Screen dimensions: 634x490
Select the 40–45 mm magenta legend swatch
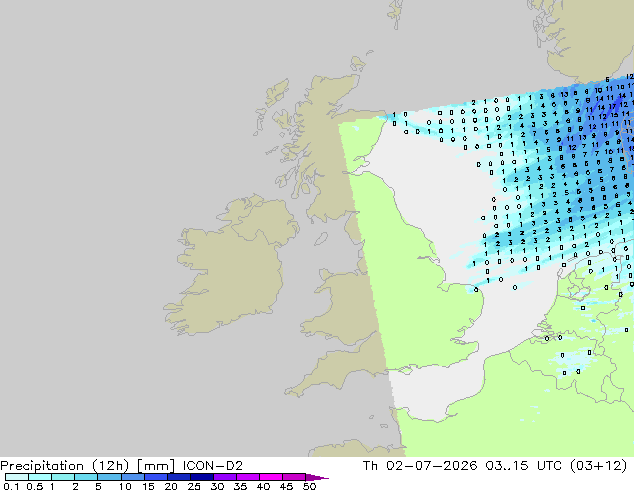pyautogui.click(x=271, y=477)
